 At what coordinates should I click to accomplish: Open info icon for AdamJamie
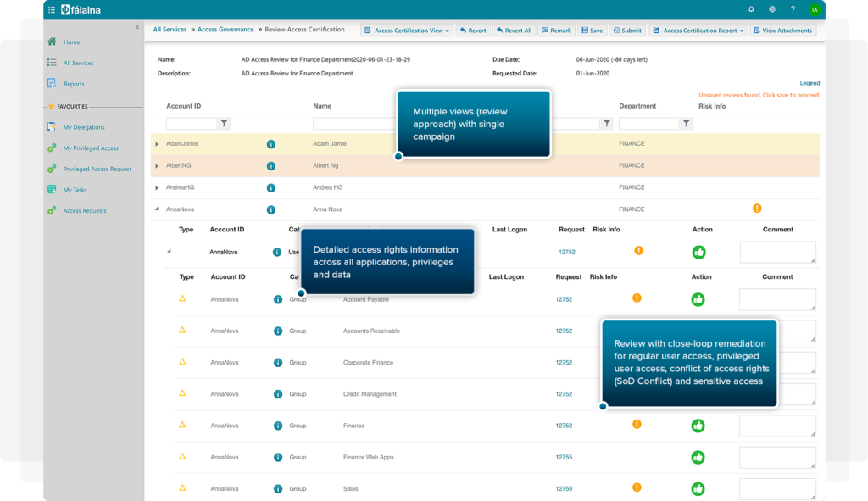[270, 144]
